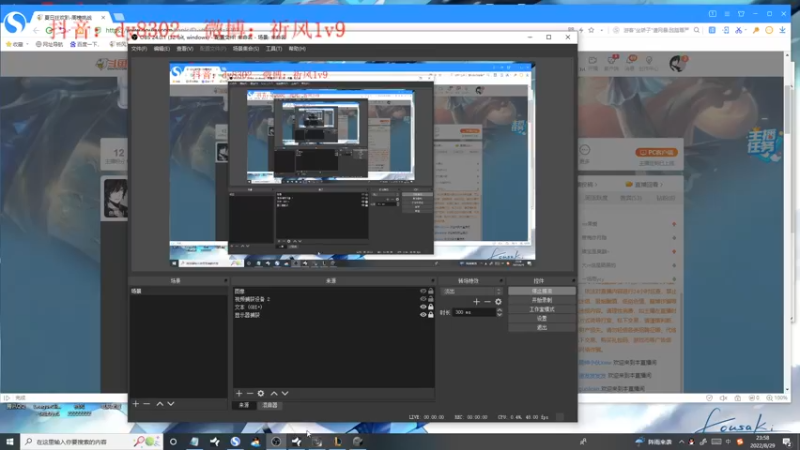Viewport: 800px width, 450px height.
Task: Open the 帮助(H) menu in OBS
Action: coord(297,49)
